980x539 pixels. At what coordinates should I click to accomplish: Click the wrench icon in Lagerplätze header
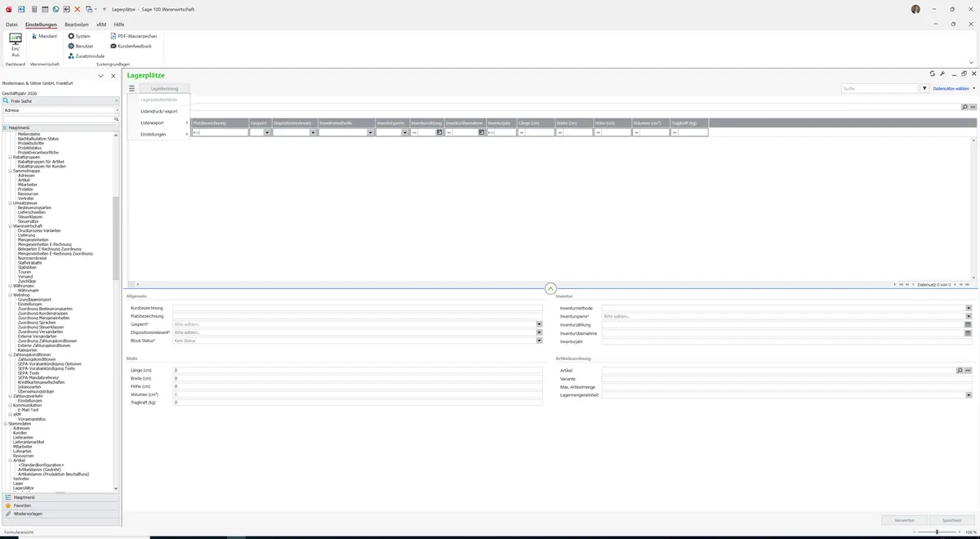(x=942, y=74)
